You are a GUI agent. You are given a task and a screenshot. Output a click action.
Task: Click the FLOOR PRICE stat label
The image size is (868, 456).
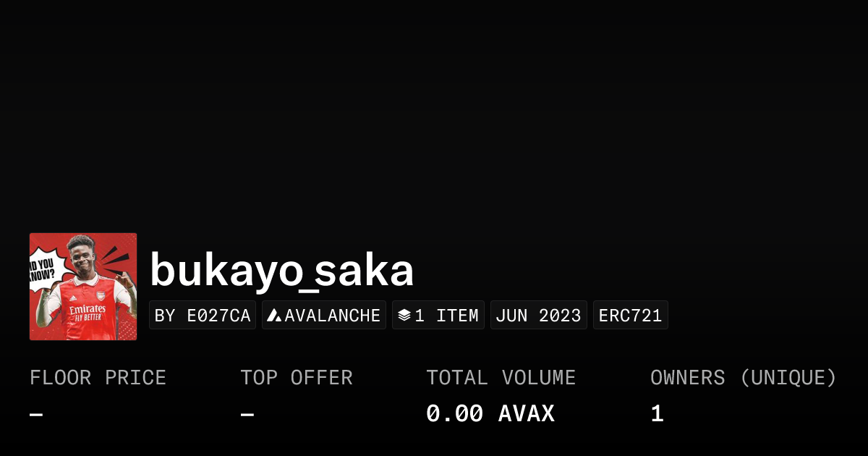(x=98, y=377)
